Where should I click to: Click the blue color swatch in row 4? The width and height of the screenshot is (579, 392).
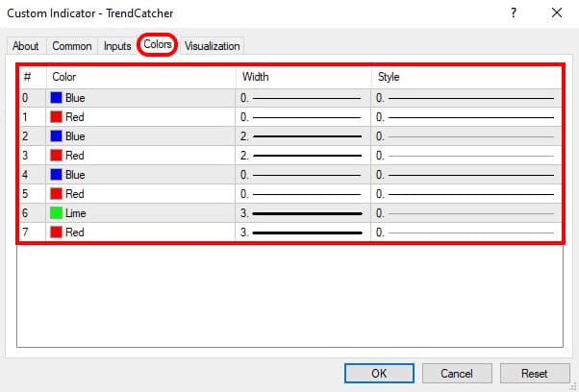(56, 175)
